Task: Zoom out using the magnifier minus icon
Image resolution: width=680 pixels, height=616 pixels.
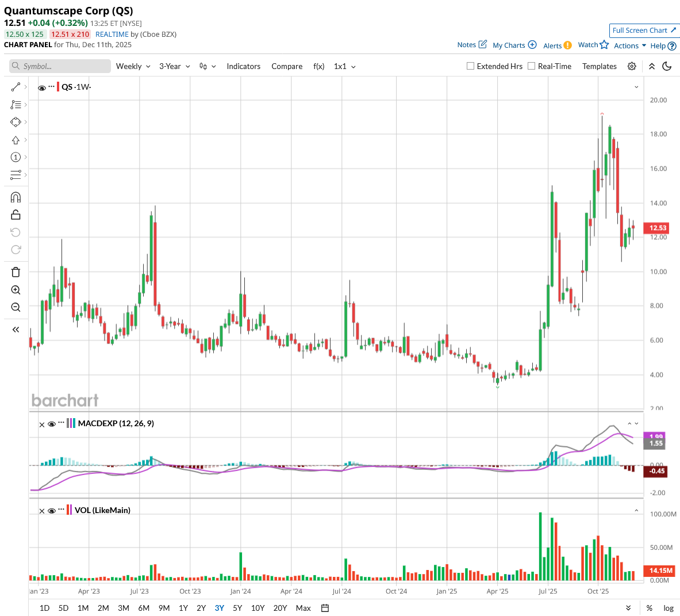Action: 16,307
